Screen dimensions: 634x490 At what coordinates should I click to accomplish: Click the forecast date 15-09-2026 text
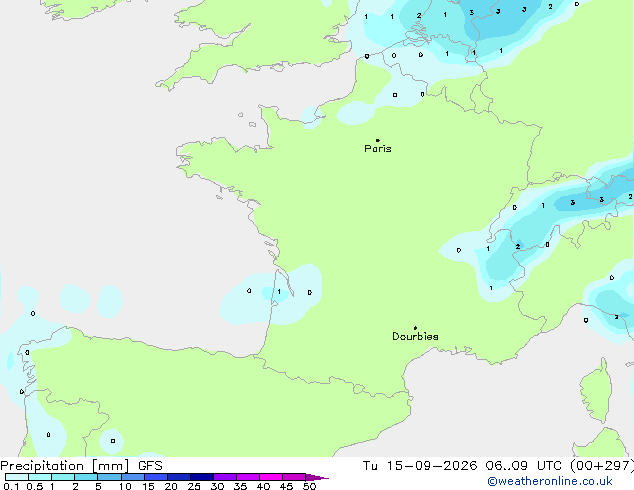pyautogui.click(x=432, y=466)
